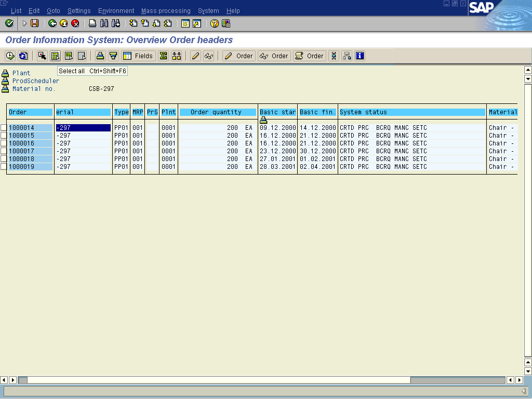Click the blue Information icon
This screenshot has width=532, height=399.
pyautogui.click(x=360, y=56)
